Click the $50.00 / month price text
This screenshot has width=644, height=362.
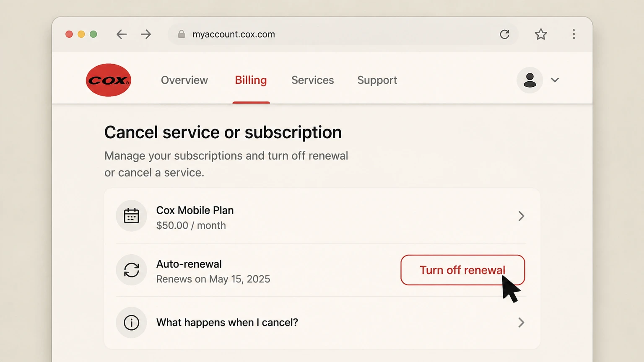191,225
